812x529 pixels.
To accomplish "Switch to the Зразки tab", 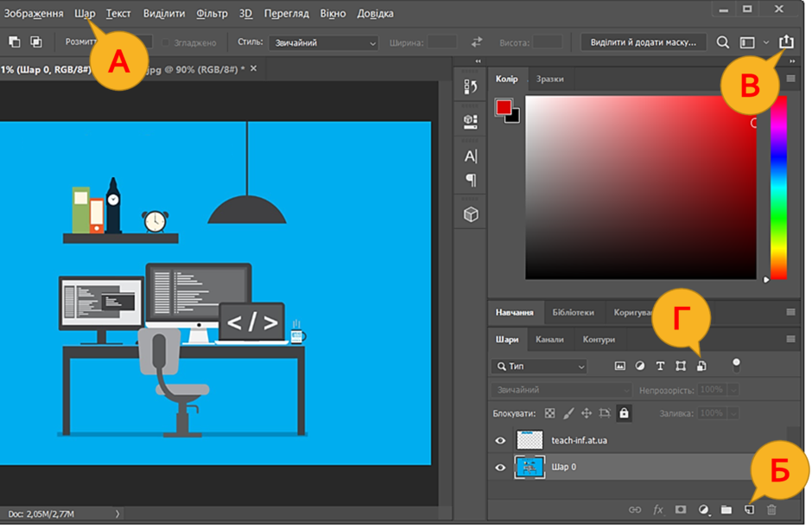I will 550,80.
